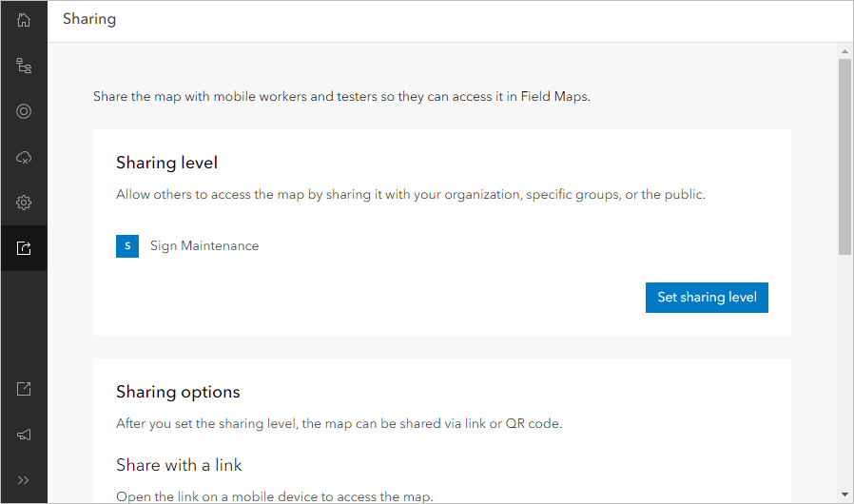The width and height of the screenshot is (854, 504).
Task: Open App settings gear icon
Action: click(24, 203)
